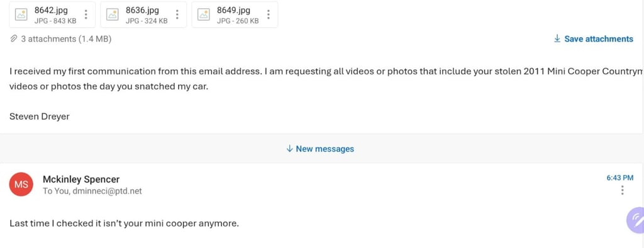The height and width of the screenshot is (248, 644).
Task: Click the 3 attachments (1.4 MB) label
Action: click(66, 39)
